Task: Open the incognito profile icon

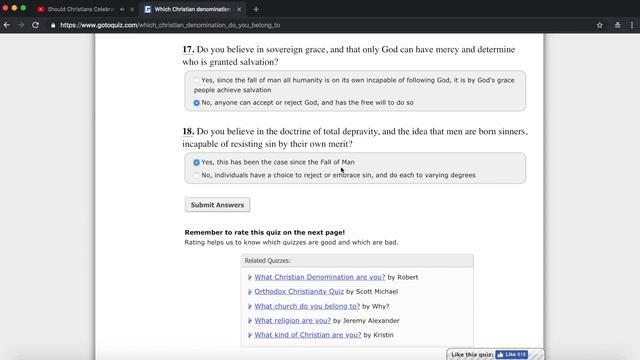Action: coord(617,25)
